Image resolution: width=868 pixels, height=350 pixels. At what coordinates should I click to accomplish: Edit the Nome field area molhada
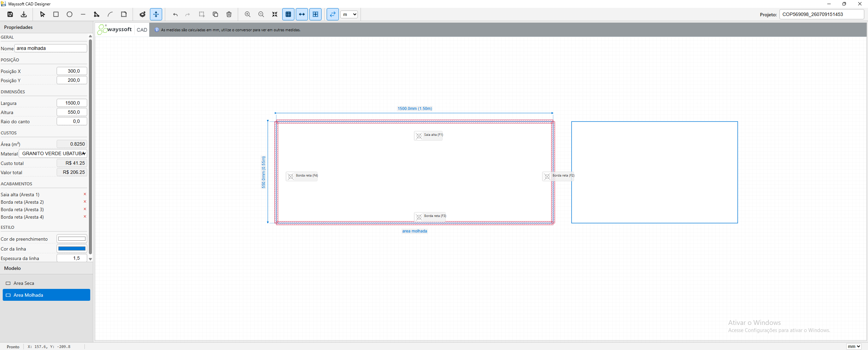click(51, 48)
